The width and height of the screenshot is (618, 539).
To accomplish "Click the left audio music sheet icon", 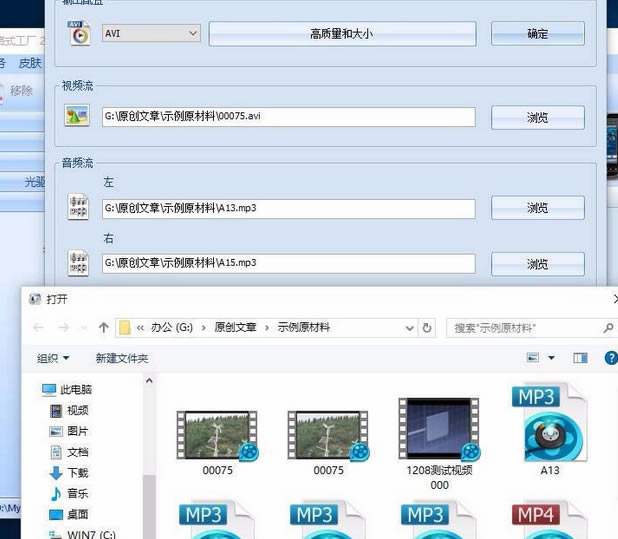I will click(x=78, y=207).
